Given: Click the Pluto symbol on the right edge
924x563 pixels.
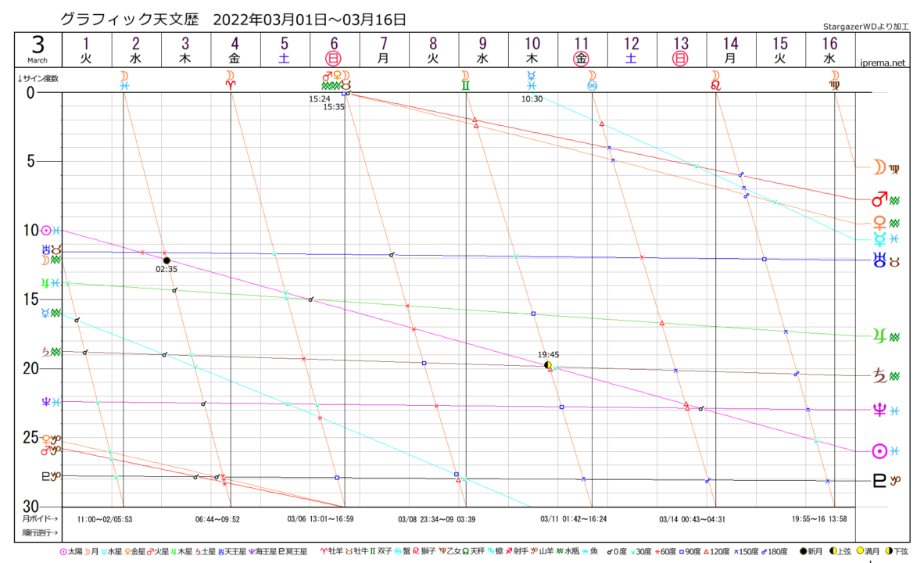Looking at the screenshot, I should click(x=879, y=480).
